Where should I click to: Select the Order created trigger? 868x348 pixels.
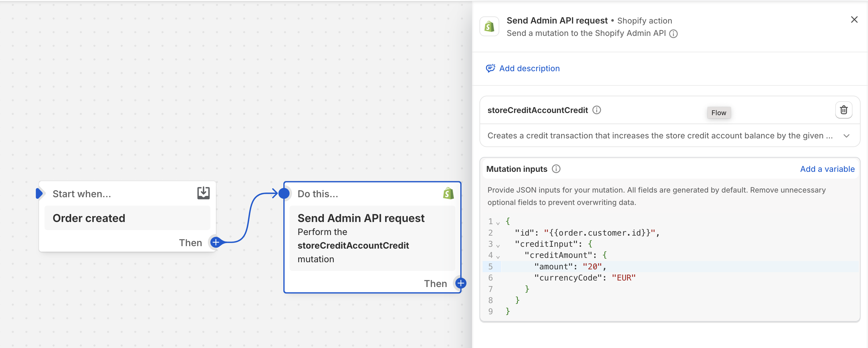pyautogui.click(x=127, y=218)
